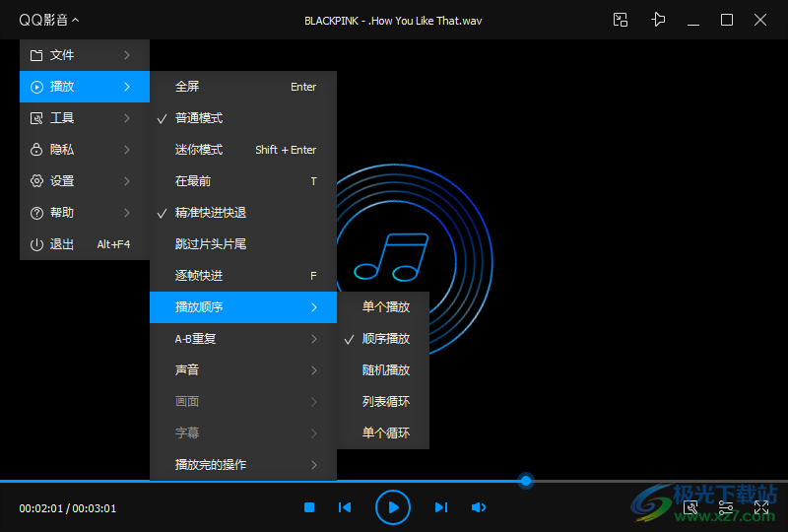Toggle 普通模式 checked option
Viewport: 788px width, 532px height.
243,118
